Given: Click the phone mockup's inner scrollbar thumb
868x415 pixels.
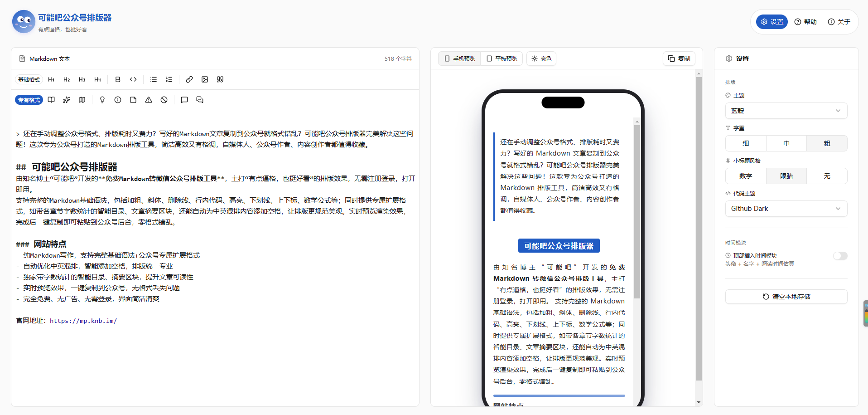Looking at the screenshot, I should coord(637,211).
